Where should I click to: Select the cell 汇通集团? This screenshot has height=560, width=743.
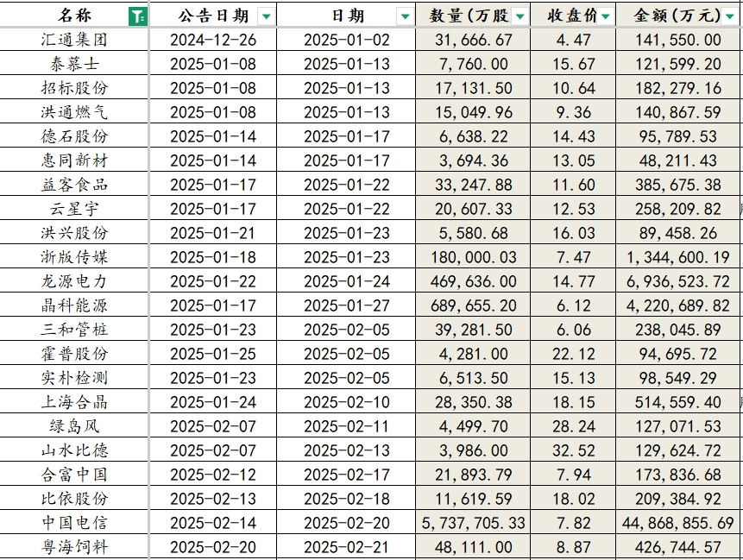coord(74,40)
